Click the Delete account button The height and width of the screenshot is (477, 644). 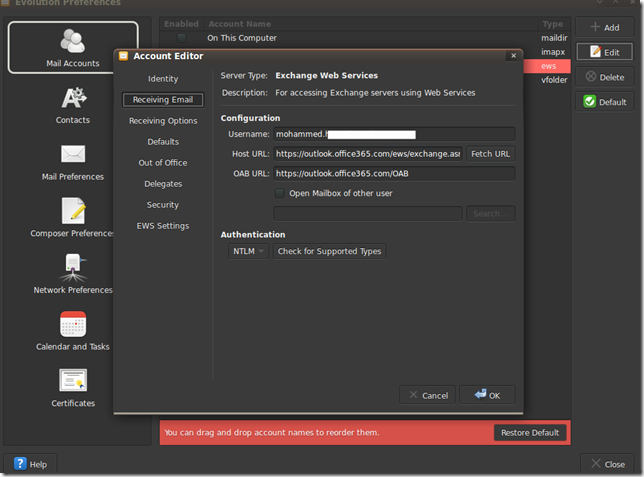pyautogui.click(x=605, y=77)
